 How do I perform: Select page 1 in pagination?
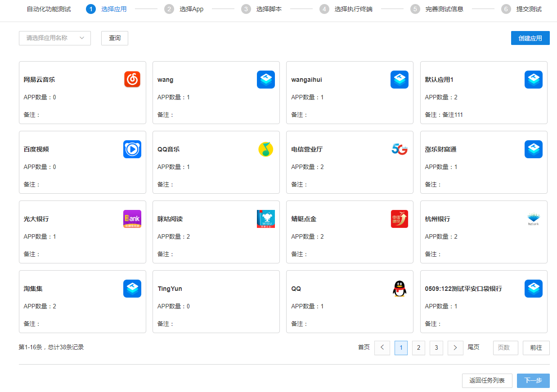(401, 347)
